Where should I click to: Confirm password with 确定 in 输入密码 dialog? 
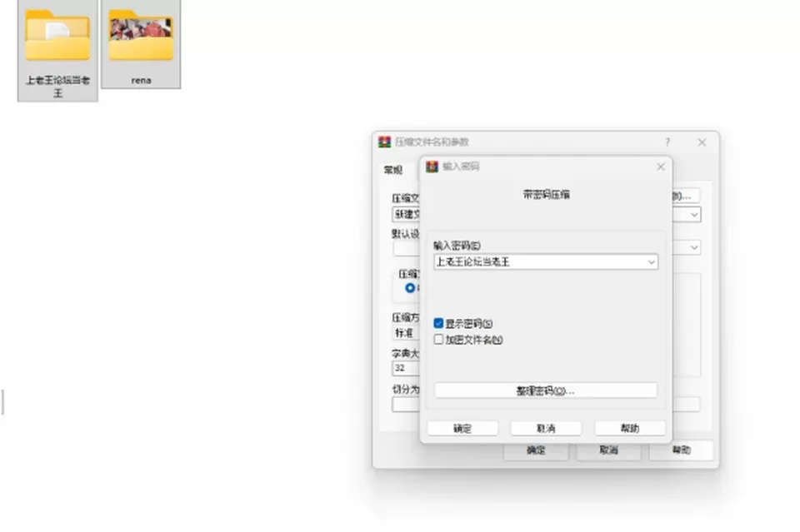point(462,428)
